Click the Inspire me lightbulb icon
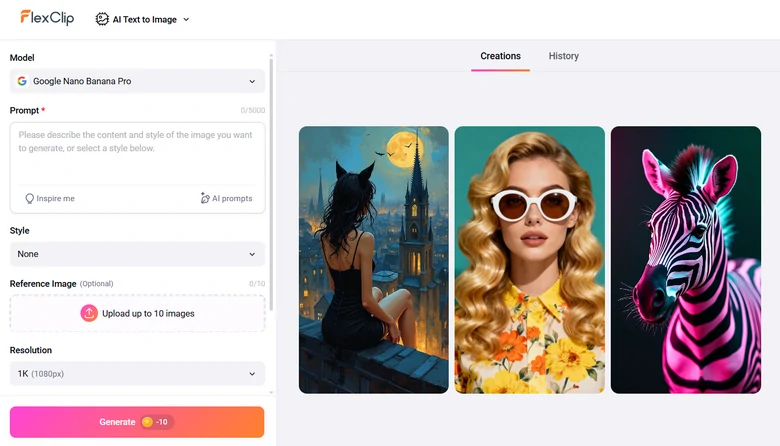The image size is (780, 446). tap(29, 198)
